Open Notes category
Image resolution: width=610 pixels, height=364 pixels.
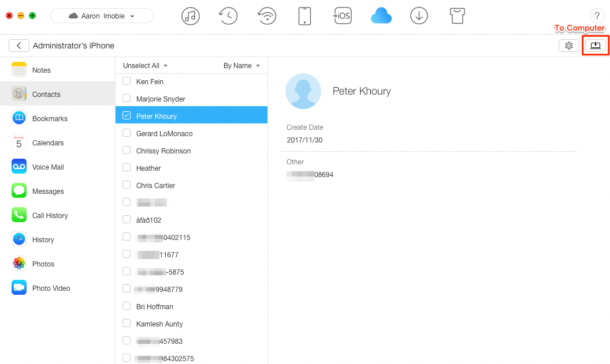(58, 70)
